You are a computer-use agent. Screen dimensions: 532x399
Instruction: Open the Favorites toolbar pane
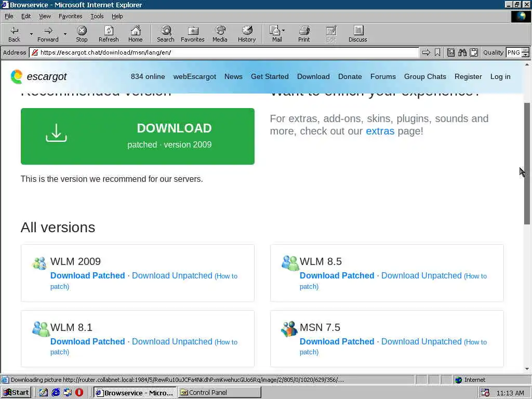click(193, 34)
